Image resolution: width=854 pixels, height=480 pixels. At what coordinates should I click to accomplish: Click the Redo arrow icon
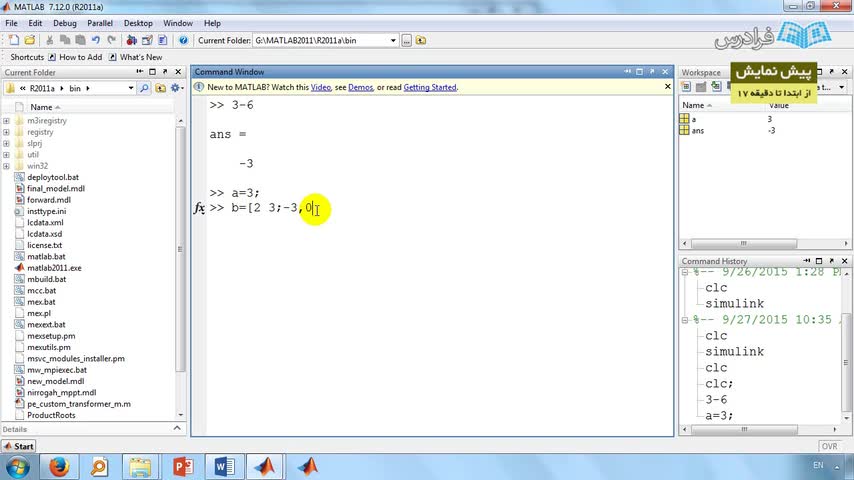(112, 40)
